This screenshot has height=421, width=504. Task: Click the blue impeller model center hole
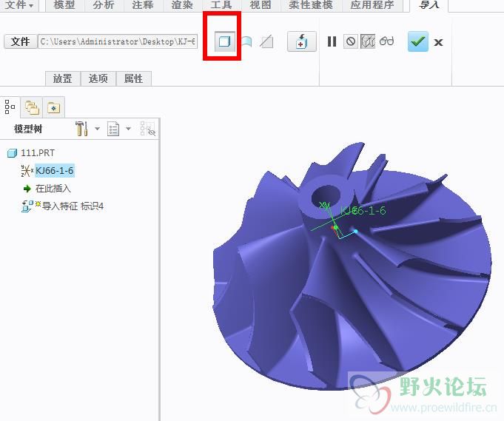coord(326,196)
